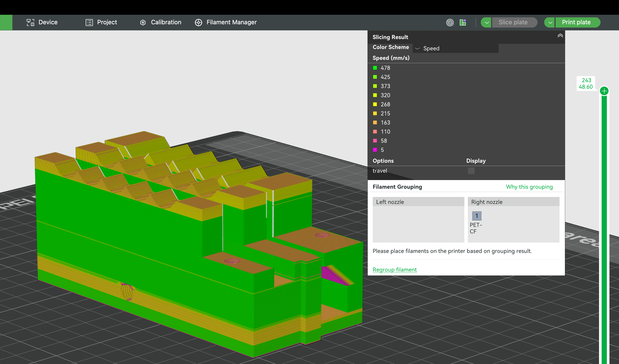The image size is (619, 364).
Task: Click the 373 speed color swatch
Action: (x=375, y=86)
